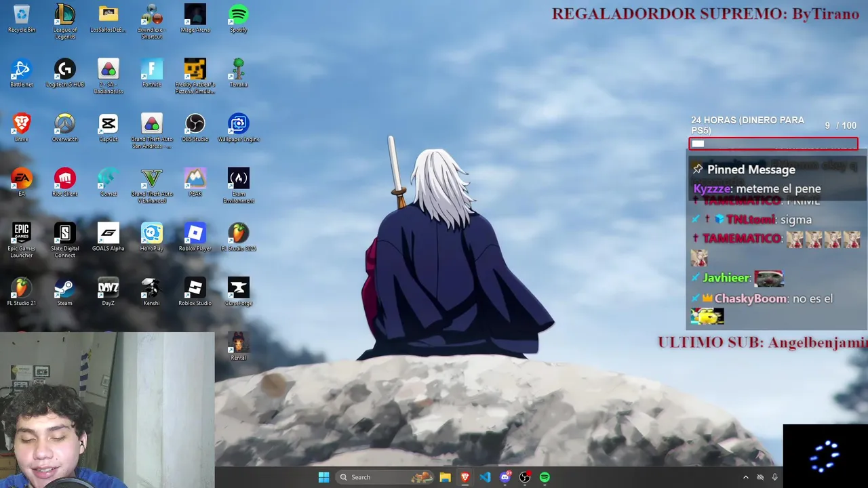Open the Riot Client desktop shortcut
The height and width of the screenshot is (488, 868).
(x=65, y=183)
